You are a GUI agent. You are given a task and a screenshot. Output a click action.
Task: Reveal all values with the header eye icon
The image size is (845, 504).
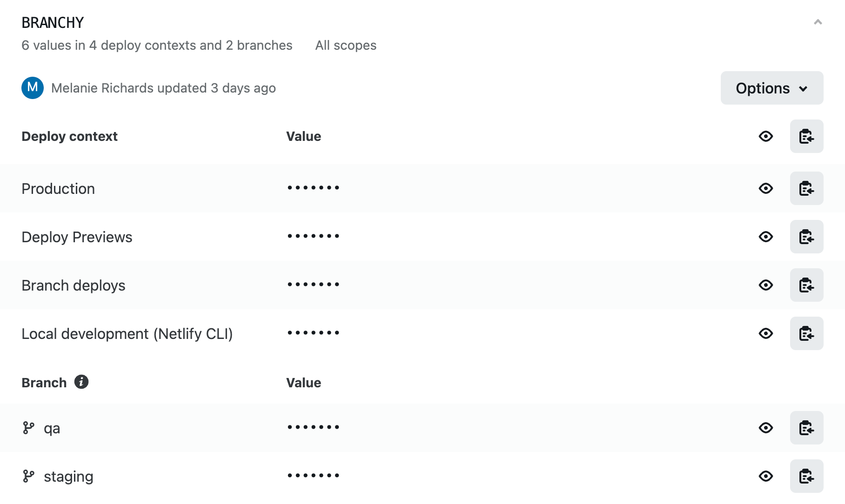(x=766, y=136)
